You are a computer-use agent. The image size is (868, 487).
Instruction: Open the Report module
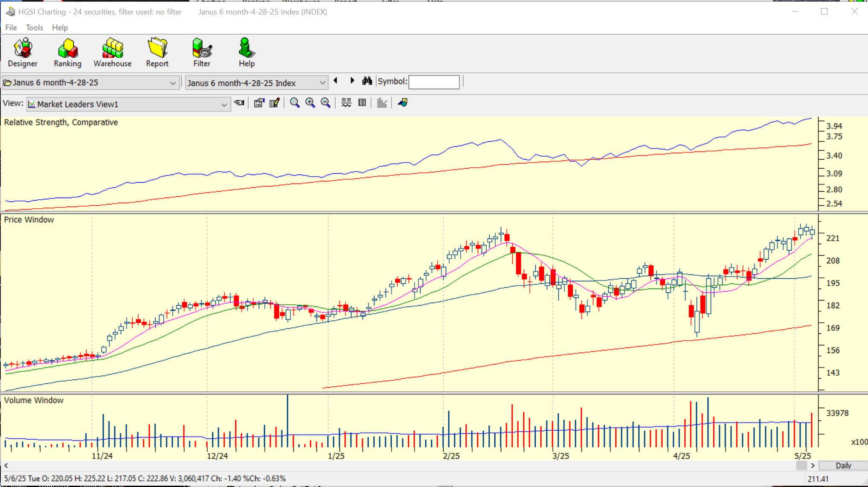pyautogui.click(x=157, y=52)
